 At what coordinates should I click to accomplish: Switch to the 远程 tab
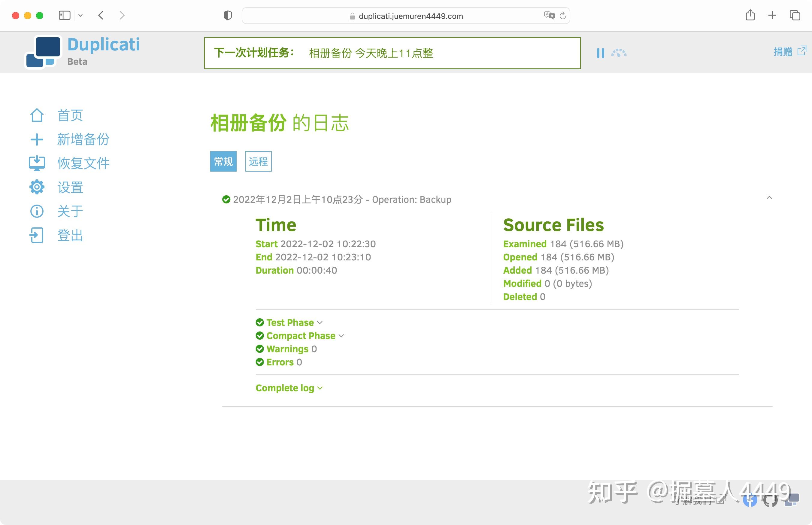[258, 161]
